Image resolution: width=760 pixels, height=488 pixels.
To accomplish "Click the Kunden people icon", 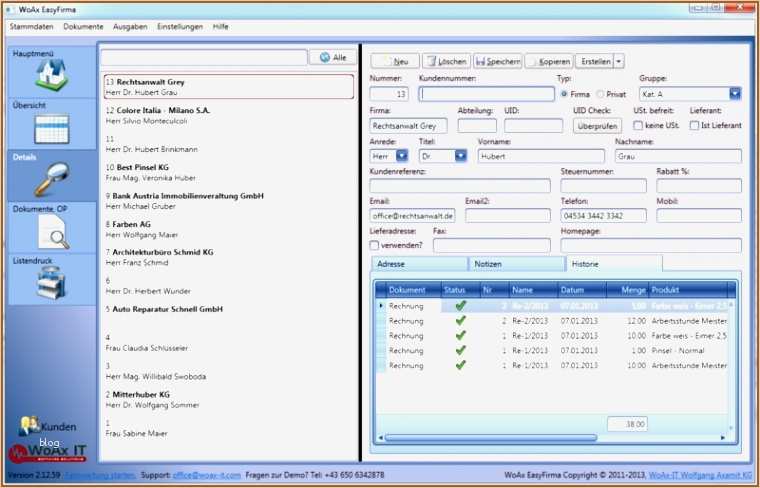I will [29, 425].
